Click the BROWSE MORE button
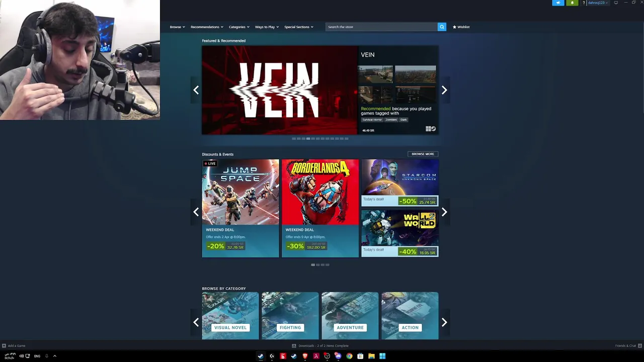 (423, 154)
